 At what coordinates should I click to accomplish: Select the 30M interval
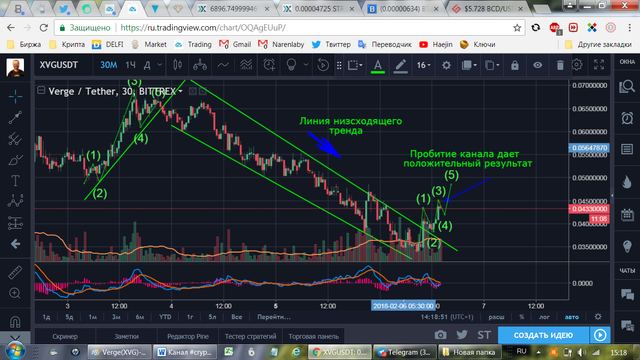tap(109, 65)
